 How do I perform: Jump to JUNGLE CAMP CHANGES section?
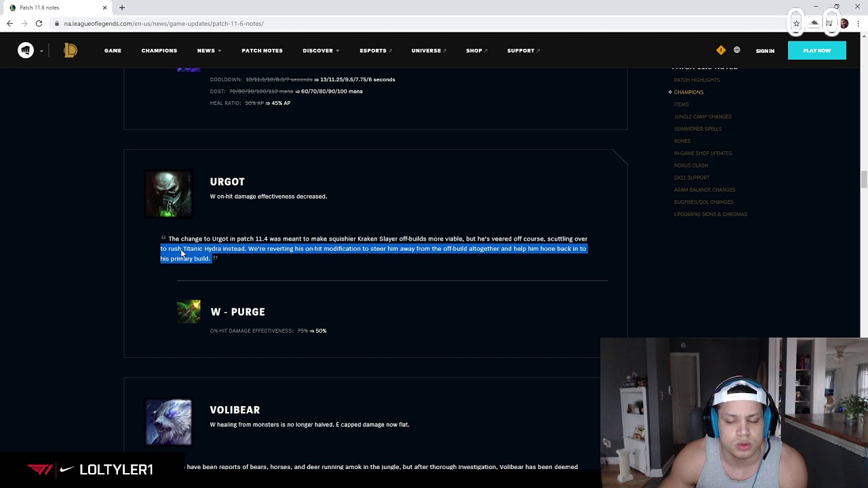click(x=703, y=117)
